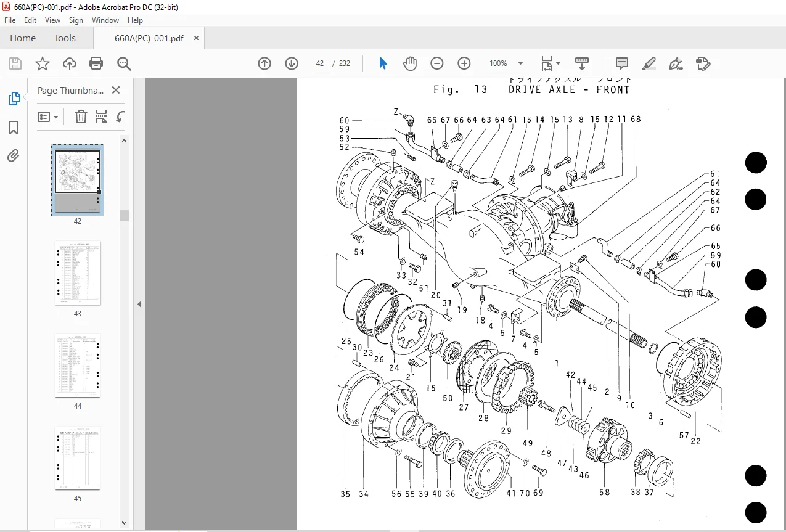The height and width of the screenshot is (532, 786).
Task: Delete the selected page with the trash icon
Action: tap(81, 117)
